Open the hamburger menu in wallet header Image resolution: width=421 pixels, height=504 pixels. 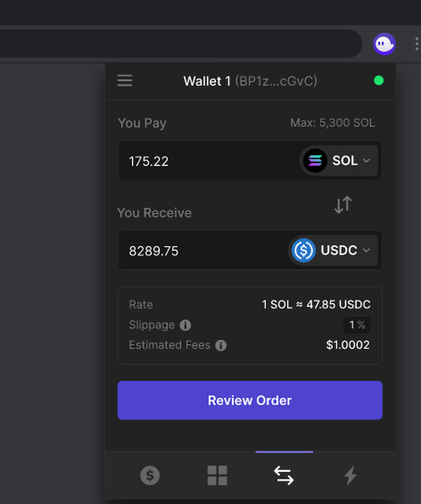point(125,80)
